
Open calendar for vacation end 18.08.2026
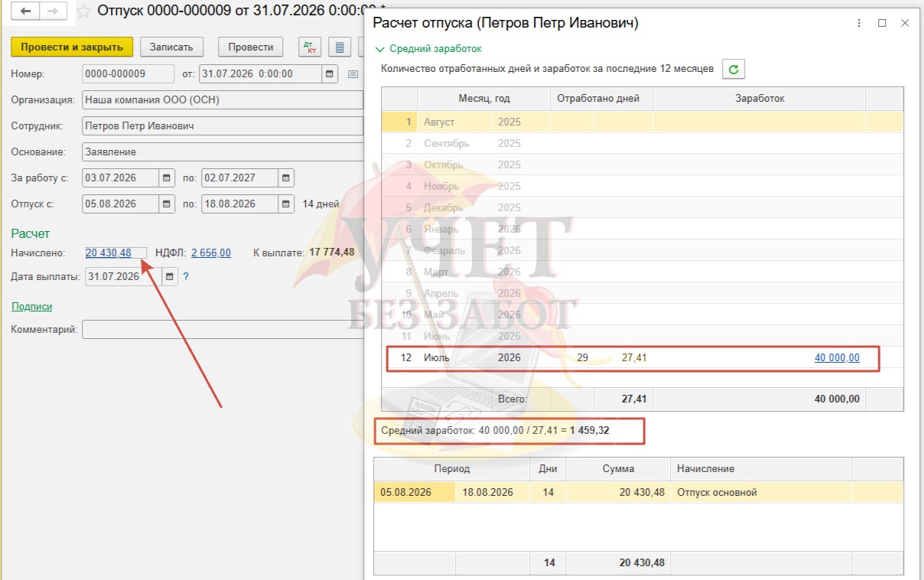click(x=285, y=204)
